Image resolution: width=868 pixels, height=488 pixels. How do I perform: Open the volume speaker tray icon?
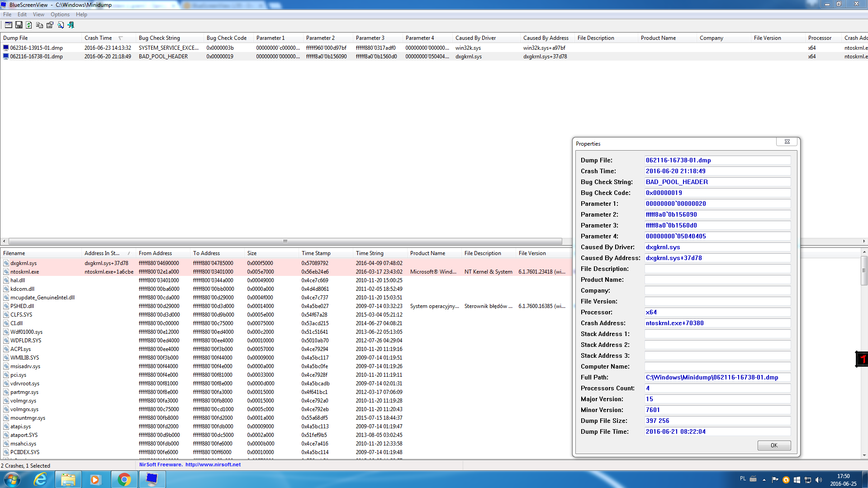click(x=819, y=480)
